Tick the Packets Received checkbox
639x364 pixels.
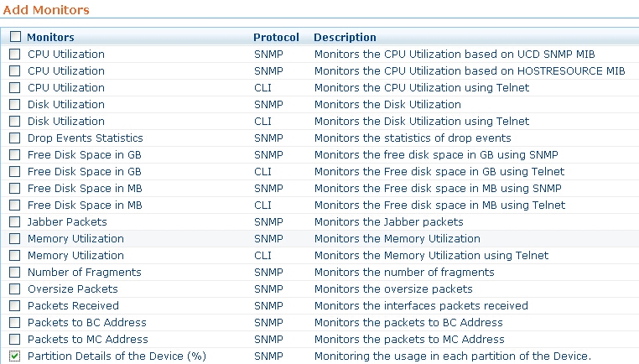click(x=15, y=305)
